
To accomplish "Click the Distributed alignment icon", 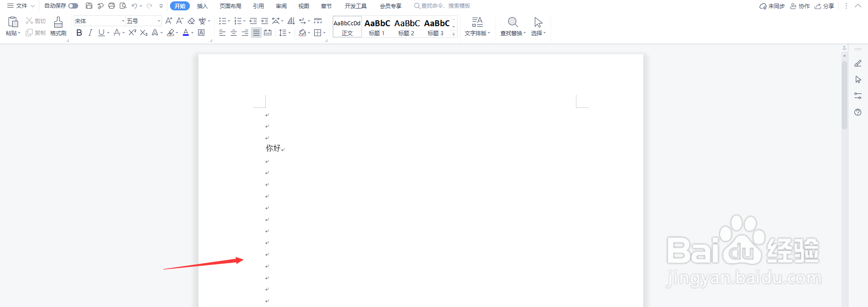I will [x=268, y=33].
